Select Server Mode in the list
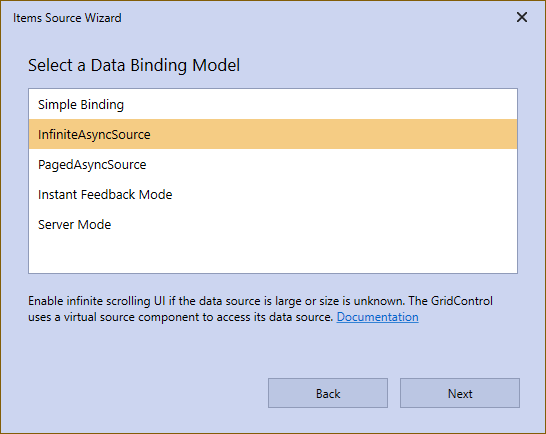Viewport: 546px width, 434px height. pos(273,224)
